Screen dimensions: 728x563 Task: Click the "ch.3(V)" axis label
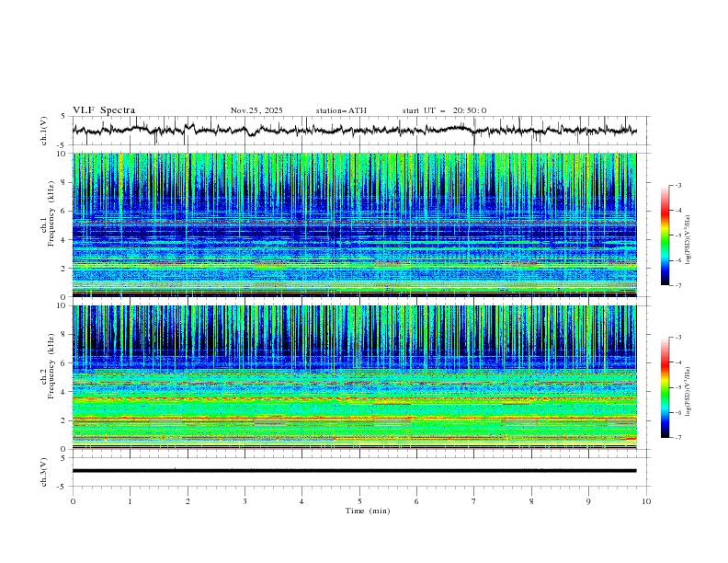pos(44,472)
